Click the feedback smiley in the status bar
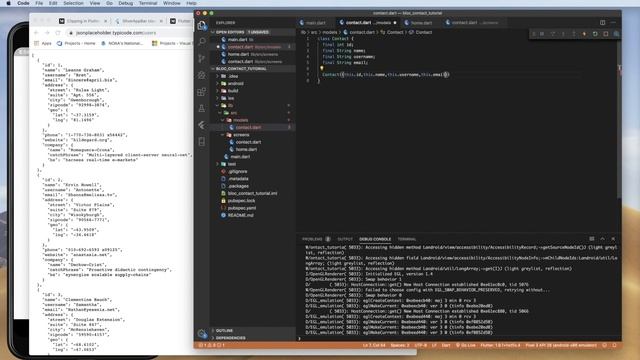Image resolution: width=640 pixels, height=360 pixels. (x=605, y=345)
